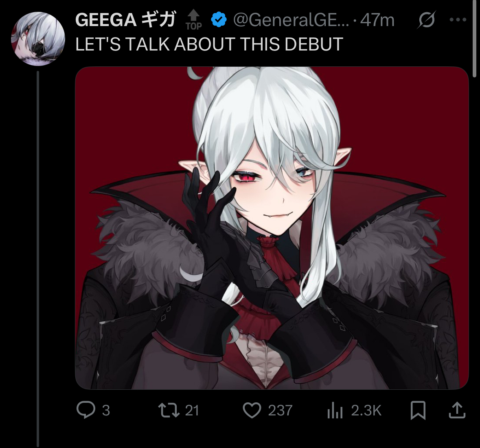This screenshot has width=480, height=448.
Task: Click the 2.3K views count
Action: point(366,411)
